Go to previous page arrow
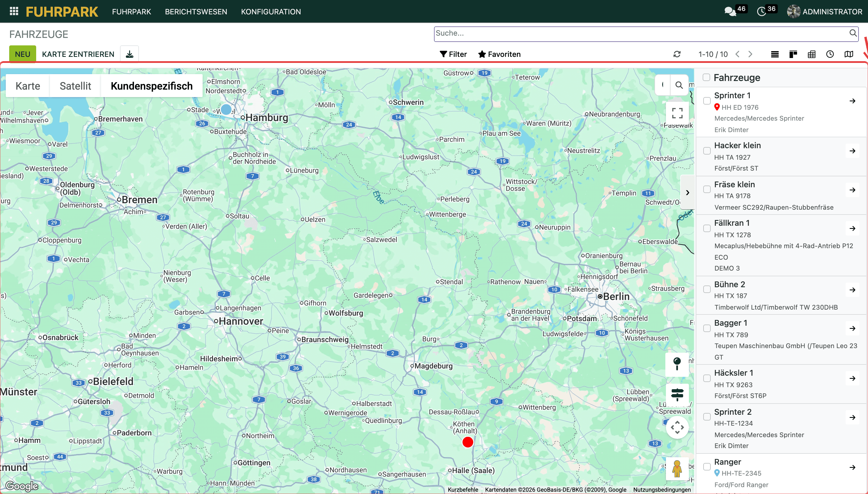 pyautogui.click(x=737, y=54)
